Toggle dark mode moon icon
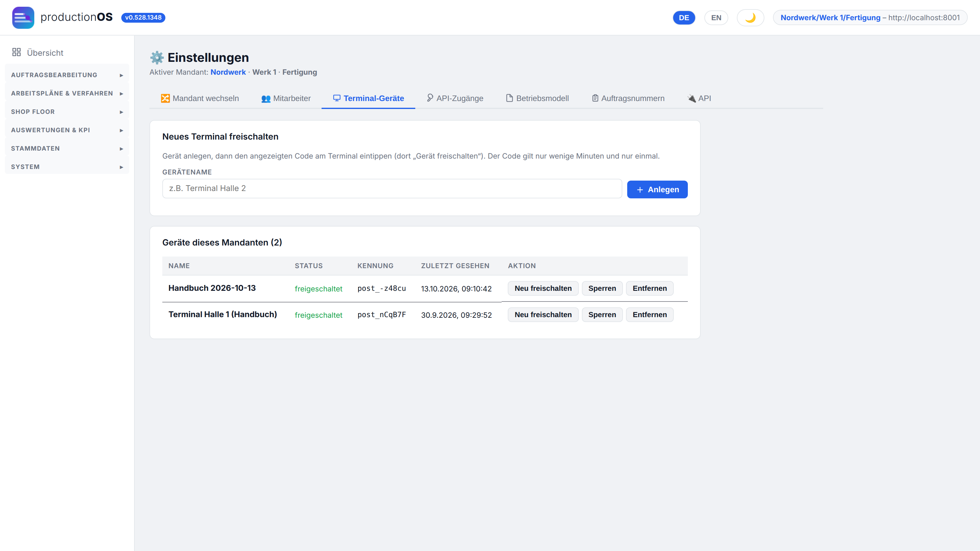Viewport: 980px width, 551px height. point(750,17)
